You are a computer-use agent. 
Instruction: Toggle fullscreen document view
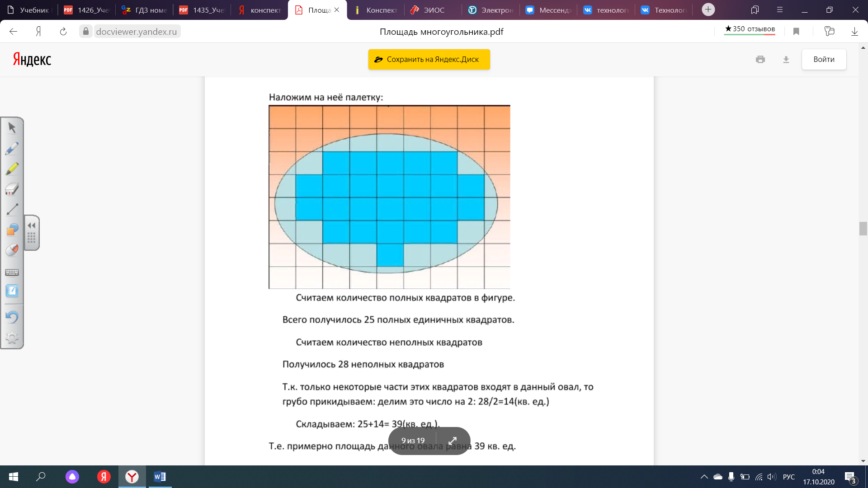[x=453, y=441]
